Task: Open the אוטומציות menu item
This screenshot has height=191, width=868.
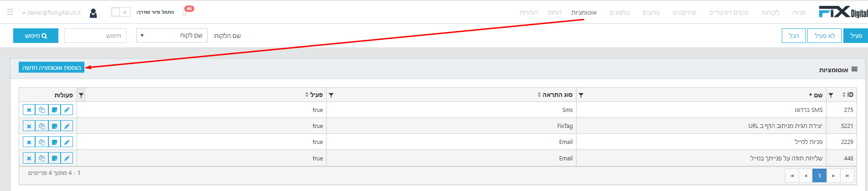Action: pyautogui.click(x=584, y=12)
